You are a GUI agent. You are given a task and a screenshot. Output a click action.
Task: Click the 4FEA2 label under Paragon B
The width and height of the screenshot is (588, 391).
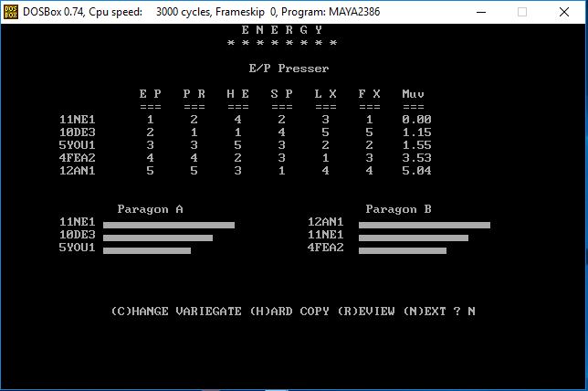pyautogui.click(x=325, y=248)
